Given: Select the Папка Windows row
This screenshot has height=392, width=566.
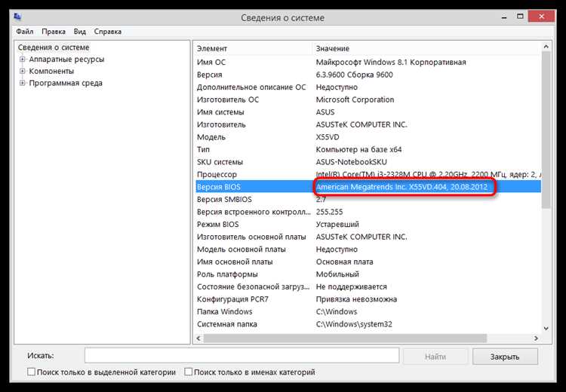Looking at the screenshot, I should 368,311.
